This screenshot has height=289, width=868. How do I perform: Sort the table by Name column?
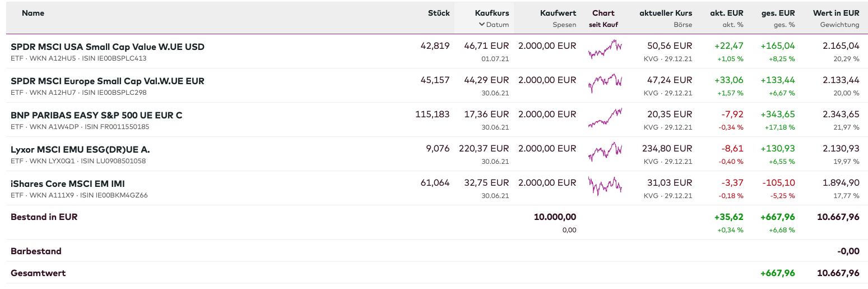(33, 13)
